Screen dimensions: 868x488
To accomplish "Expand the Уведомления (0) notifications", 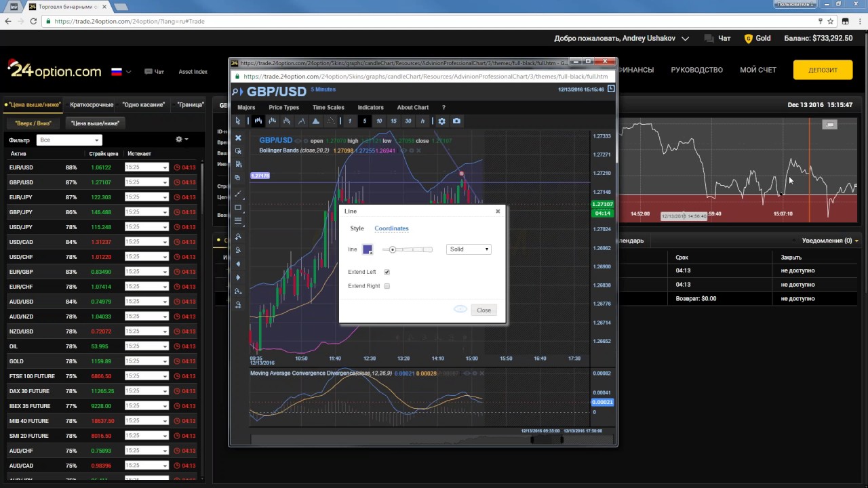I will [831, 241].
